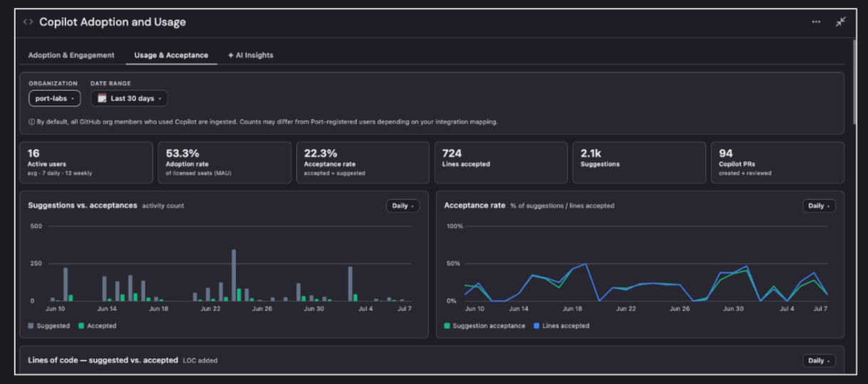The width and height of the screenshot is (868, 384).
Task: Open the three-dots more options menu
Action: [816, 22]
